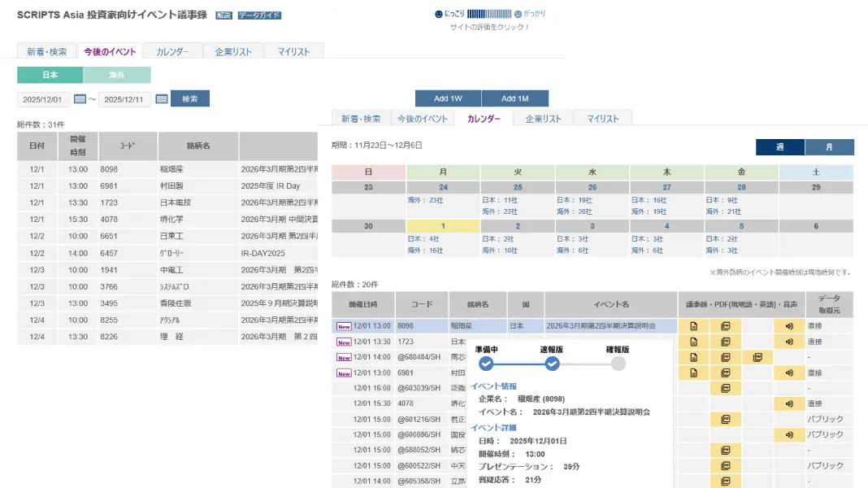The height and width of the screenshot is (488, 868).
Task: Play the audio icon for code 1723
Action: point(789,342)
